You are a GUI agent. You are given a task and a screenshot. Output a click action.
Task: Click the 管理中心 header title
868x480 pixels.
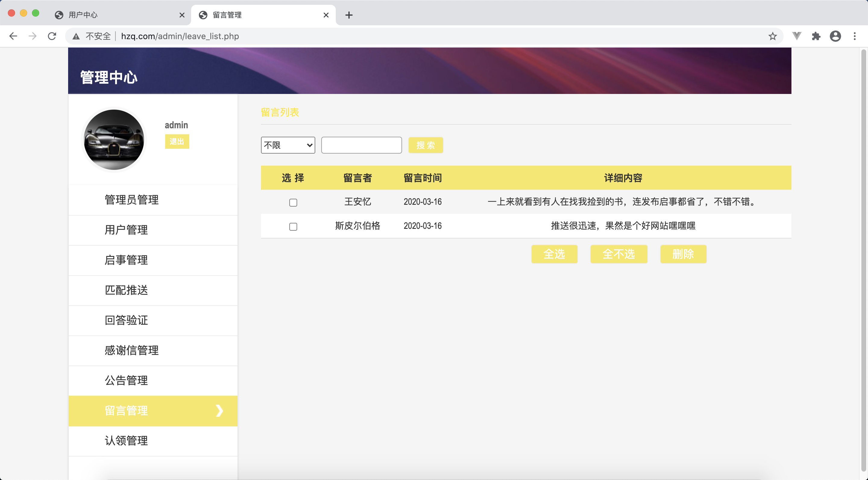tap(109, 77)
